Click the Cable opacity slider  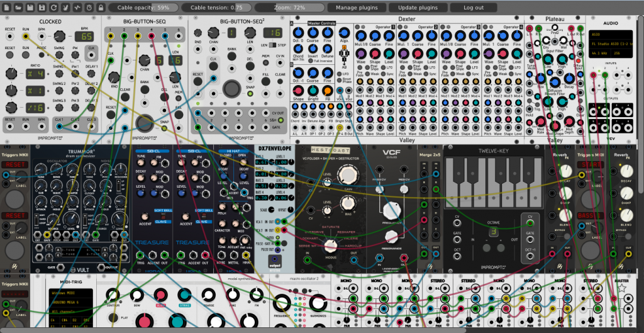click(x=143, y=8)
